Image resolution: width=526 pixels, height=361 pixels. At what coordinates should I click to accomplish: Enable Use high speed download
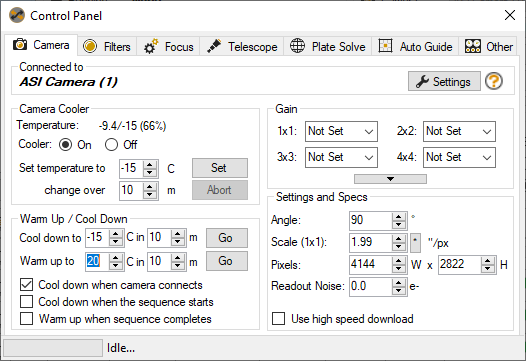pos(278,318)
